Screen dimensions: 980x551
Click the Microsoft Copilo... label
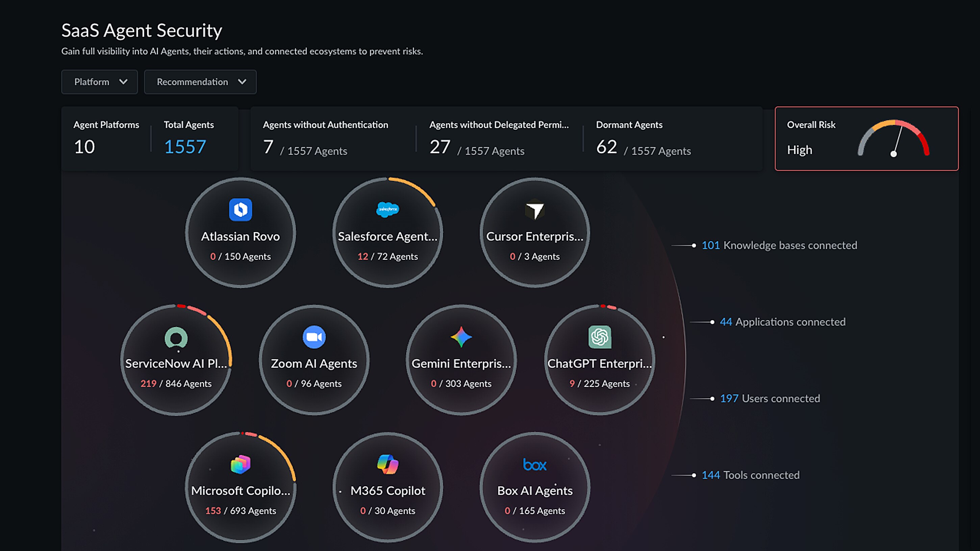click(241, 491)
